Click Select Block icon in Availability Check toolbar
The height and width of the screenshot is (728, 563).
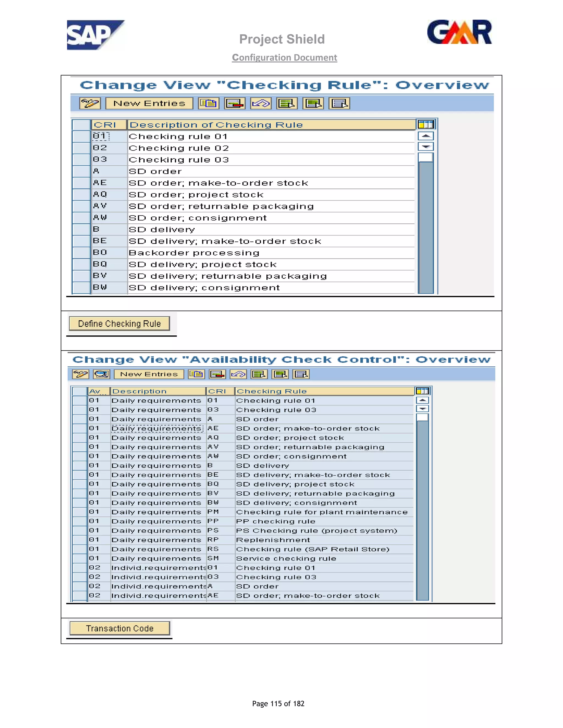(280, 374)
